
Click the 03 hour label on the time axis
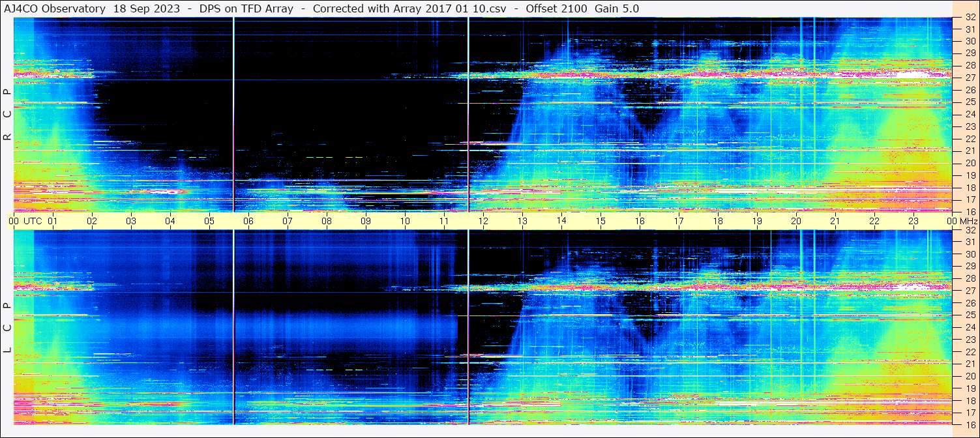tap(131, 221)
